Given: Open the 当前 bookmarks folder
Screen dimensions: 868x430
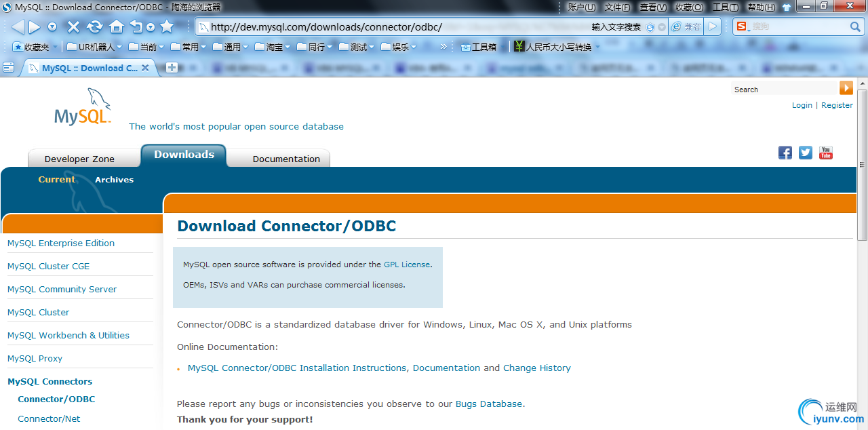Looking at the screenshot, I should click(145, 47).
